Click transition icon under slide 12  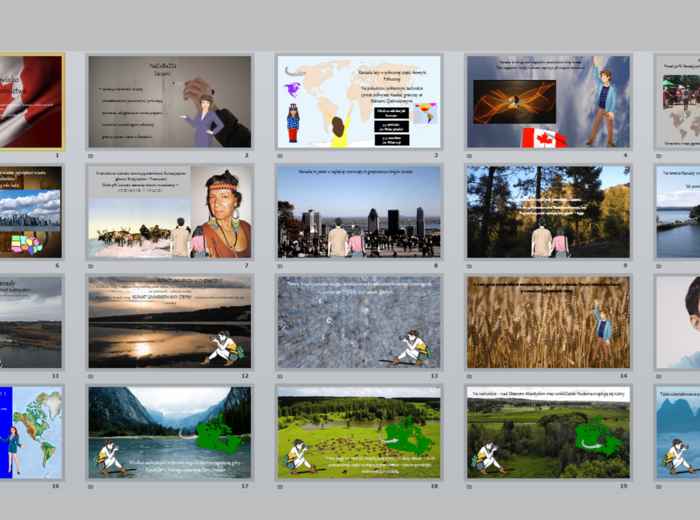pyautogui.click(x=91, y=376)
